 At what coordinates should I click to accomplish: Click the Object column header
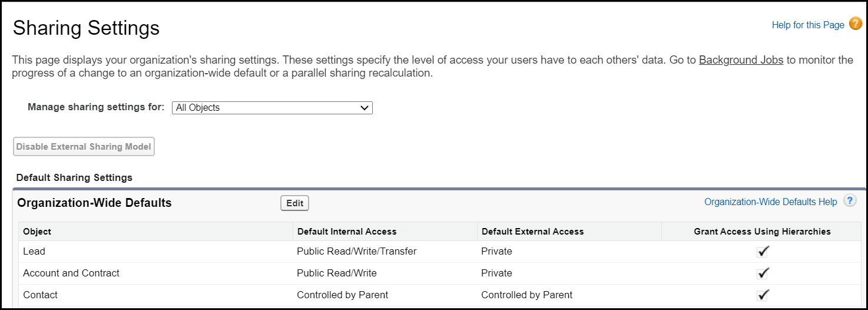37,232
